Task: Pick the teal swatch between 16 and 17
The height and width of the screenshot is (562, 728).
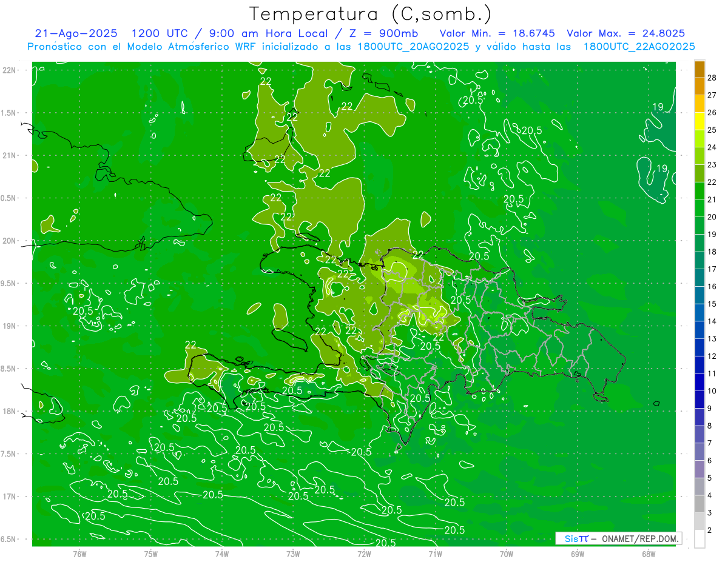Action: pyautogui.click(x=699, y=278)
